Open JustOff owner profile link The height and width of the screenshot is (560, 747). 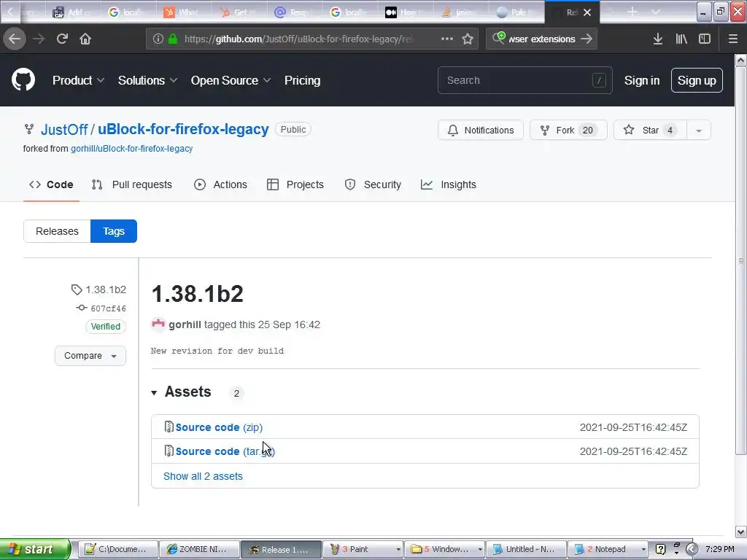pos(64,130)
